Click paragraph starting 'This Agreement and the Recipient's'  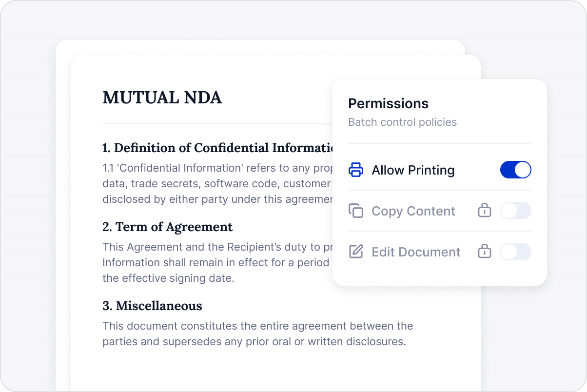coord(217,263)
